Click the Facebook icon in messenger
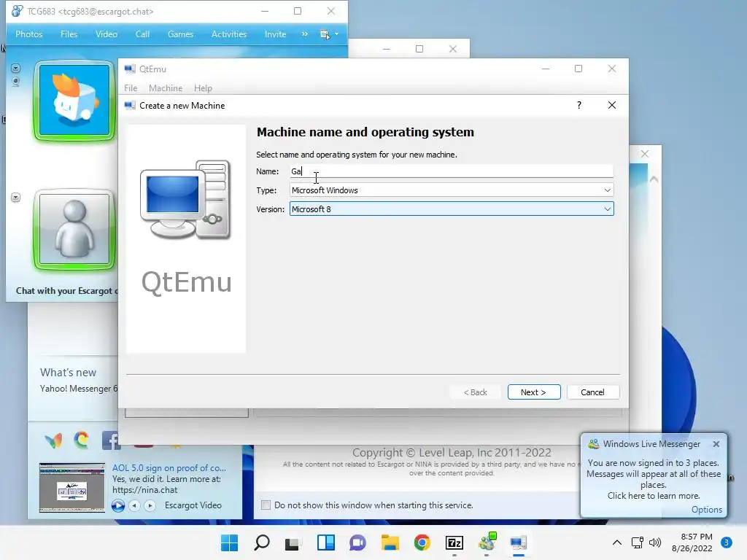747x560 pixels. coord(110,440)
